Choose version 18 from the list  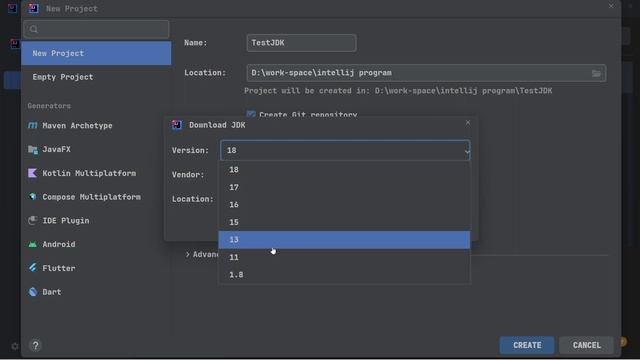click(344, 169)
